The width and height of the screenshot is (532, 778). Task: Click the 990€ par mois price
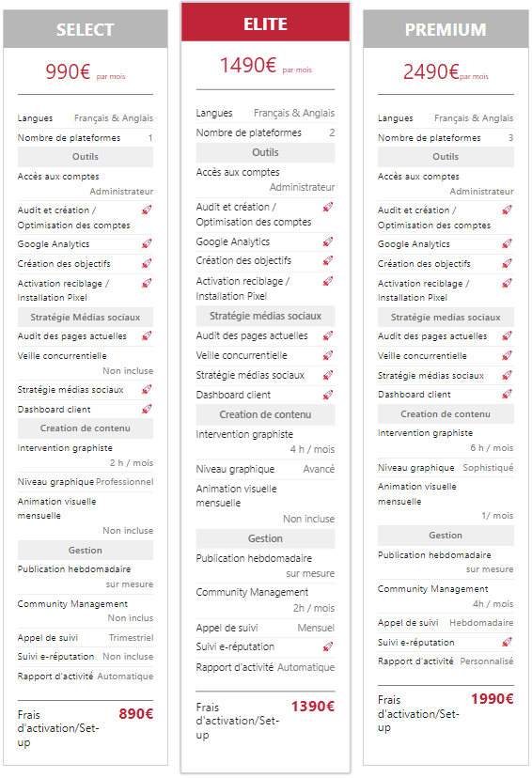coord(86,72)
